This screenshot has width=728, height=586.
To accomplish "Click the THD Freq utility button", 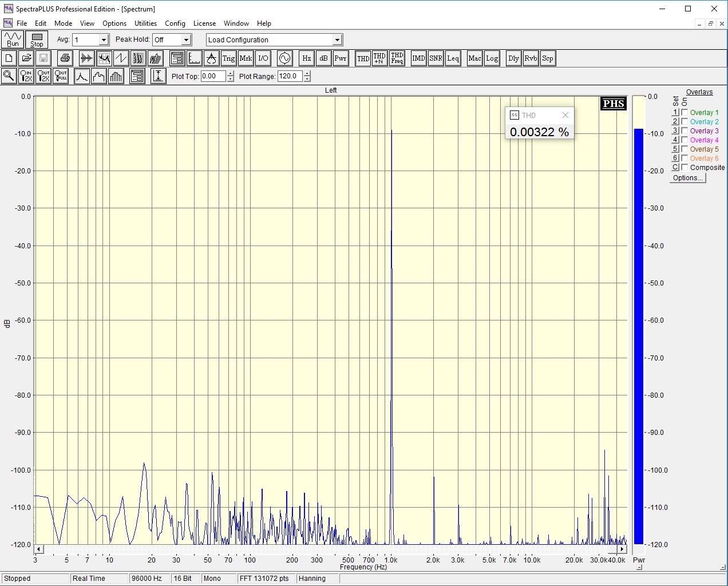I will 397,58.
